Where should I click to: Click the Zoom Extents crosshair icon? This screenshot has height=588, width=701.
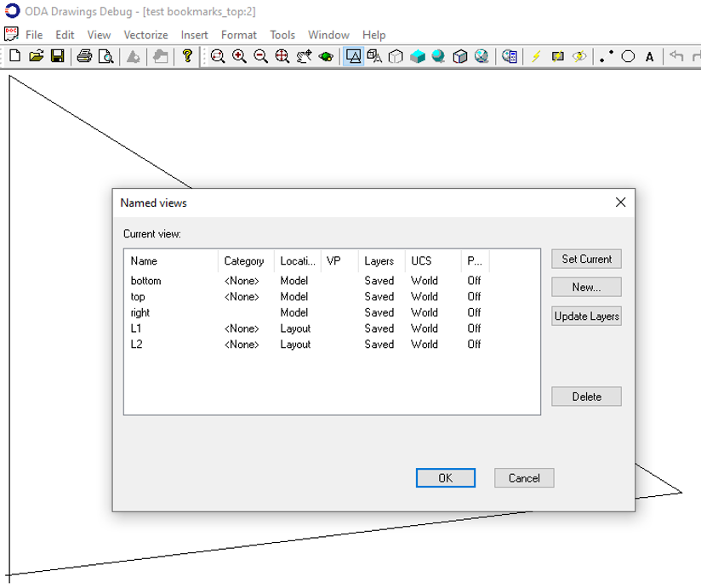(x=280, y=59)
